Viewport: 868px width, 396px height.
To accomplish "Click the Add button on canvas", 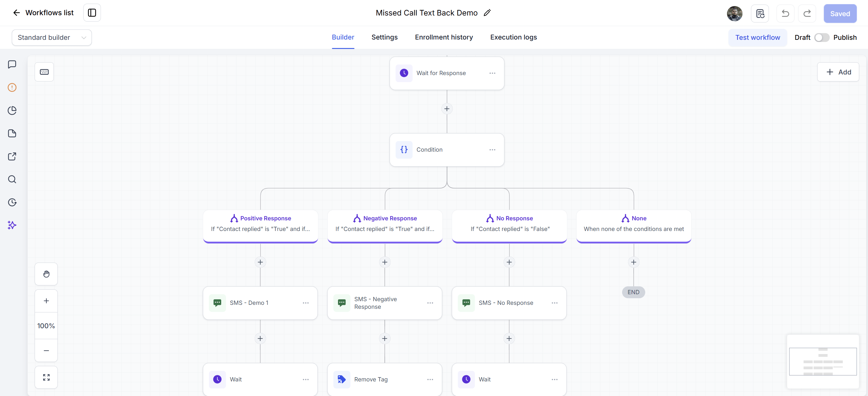I will (838, 72).
